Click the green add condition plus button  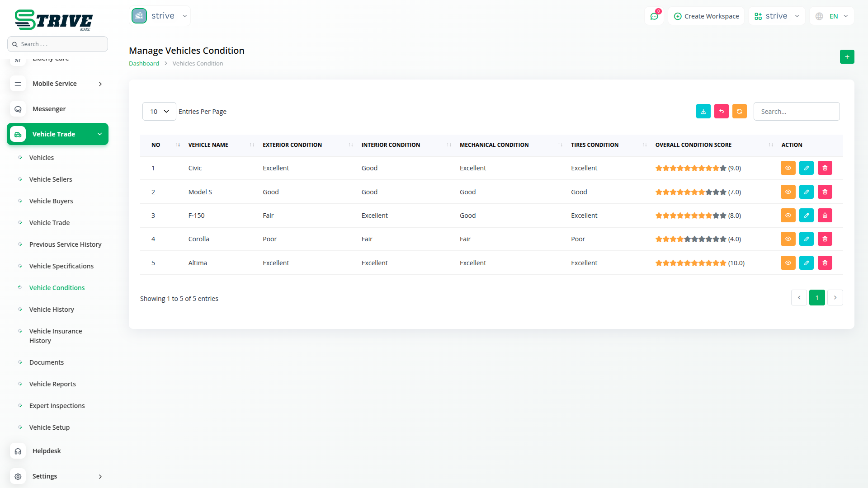847,57
